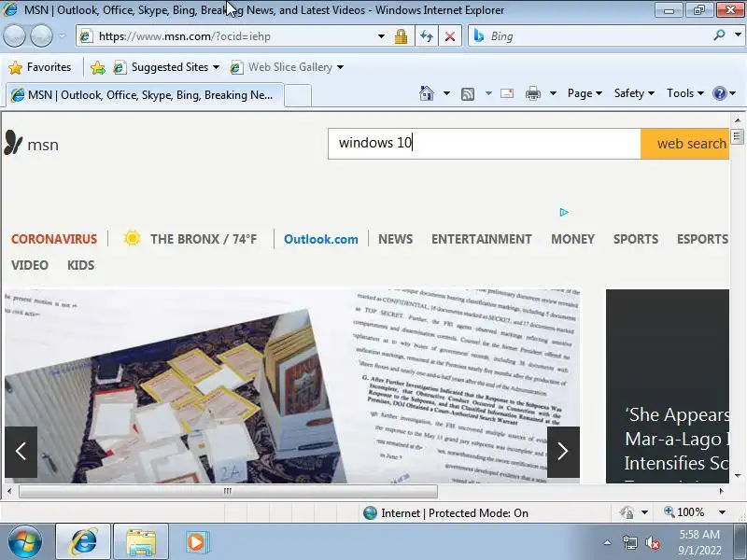Click the security lock icon
Image resolution: width=747 pixels, height=560 pixels.
point(401,36)
